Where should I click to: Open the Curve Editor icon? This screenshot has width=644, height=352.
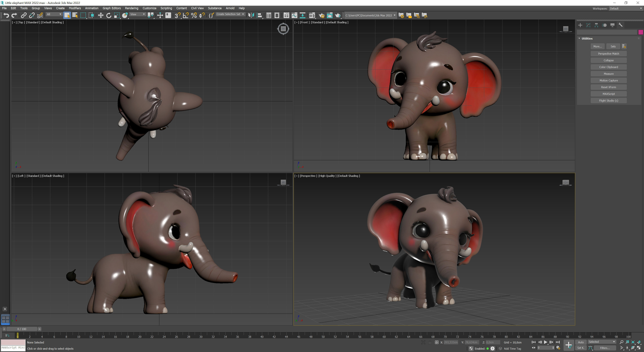[x=294, y=15]
